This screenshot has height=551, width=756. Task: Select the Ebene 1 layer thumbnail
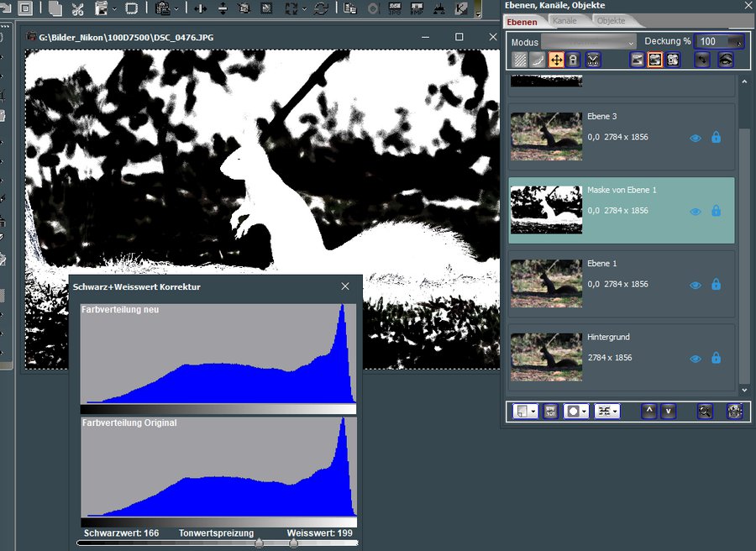point(546,284)
